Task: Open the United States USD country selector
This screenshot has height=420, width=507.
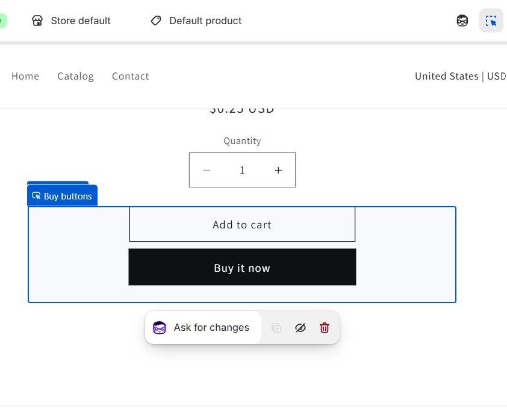Action: click(461, 76)
